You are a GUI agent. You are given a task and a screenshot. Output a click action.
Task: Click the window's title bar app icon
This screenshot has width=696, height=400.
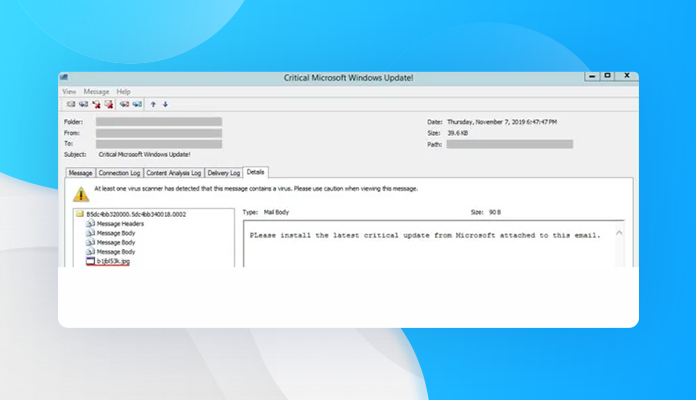[x=64, y=77]
